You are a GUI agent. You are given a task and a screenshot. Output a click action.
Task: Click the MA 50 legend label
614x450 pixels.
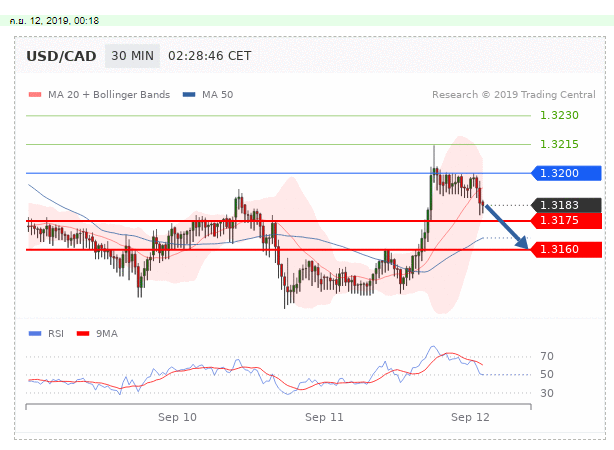pos(217,95)
